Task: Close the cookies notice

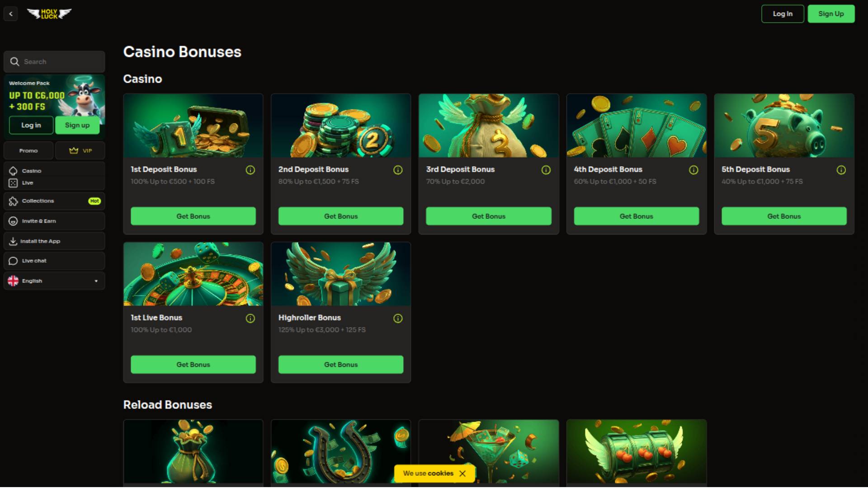Action: click(462, 474)
